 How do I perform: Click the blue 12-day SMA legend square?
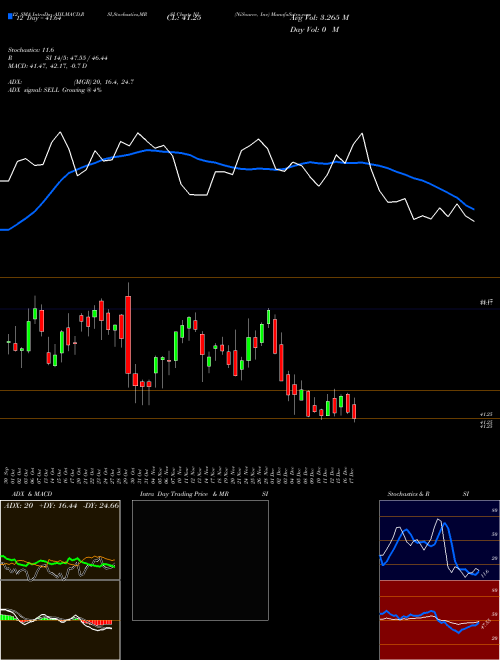coord(10,17)
